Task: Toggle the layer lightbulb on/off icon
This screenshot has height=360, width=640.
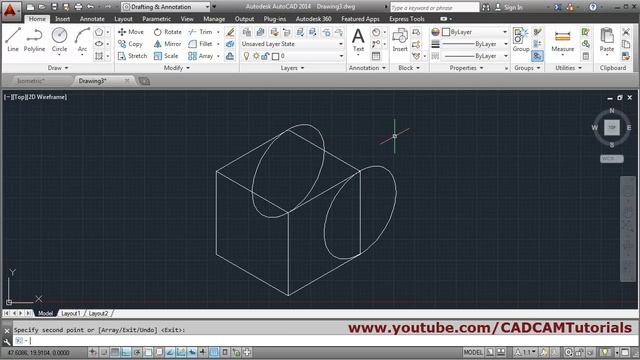Action: point(247,56)
